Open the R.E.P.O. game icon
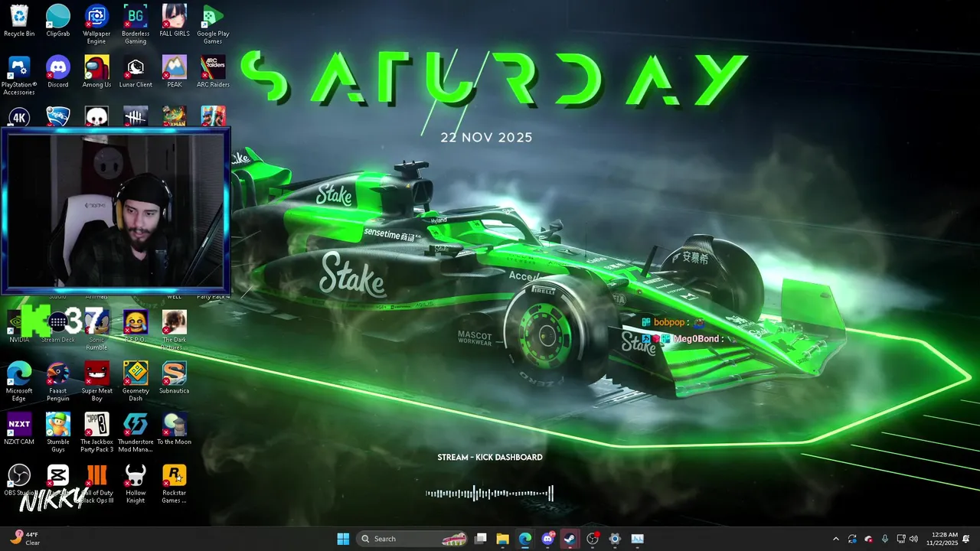This screenshot has width=980, height=551. point(136,327)
